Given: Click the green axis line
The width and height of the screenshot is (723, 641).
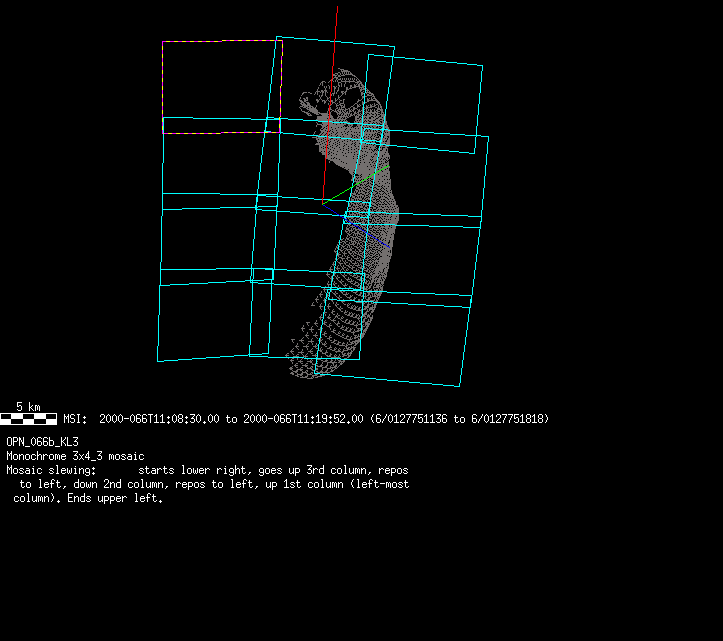Looking at the screenshot, I should [x=356, y=184].
